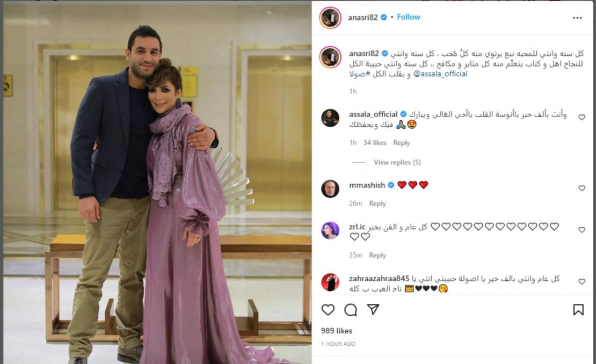The image size is (596, 364).
Task: Open anasri82 profile picture in header
Action: (x=330, y=18)
